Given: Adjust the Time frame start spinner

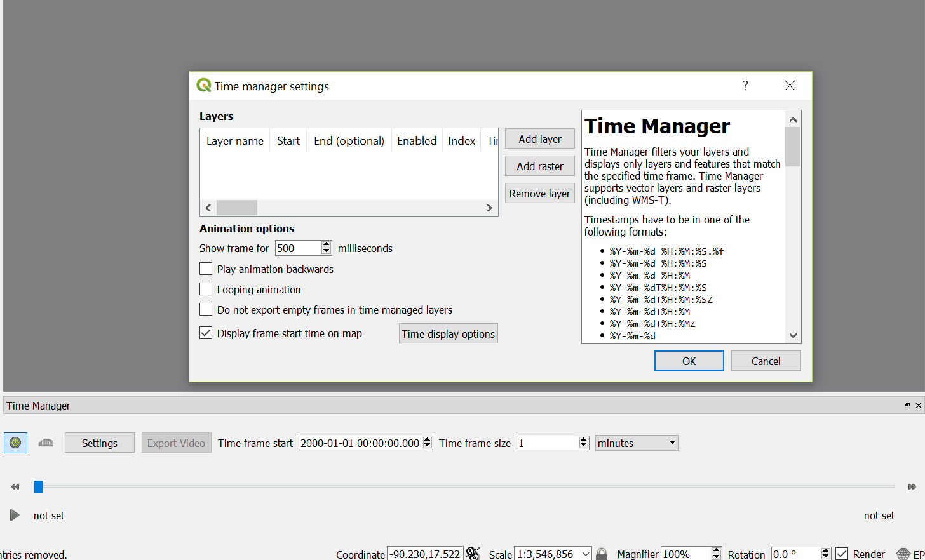Looking at the screenshot, I should tap(428, 443).
